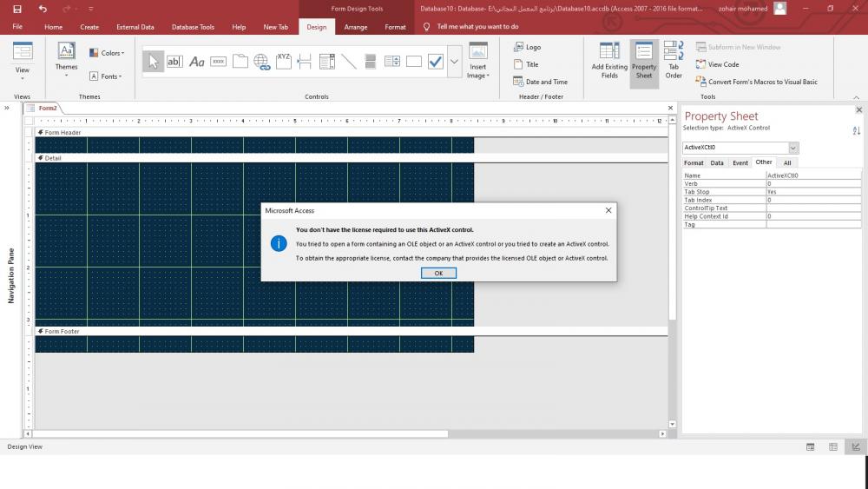Select the Form Header section bar

(352, 132)
